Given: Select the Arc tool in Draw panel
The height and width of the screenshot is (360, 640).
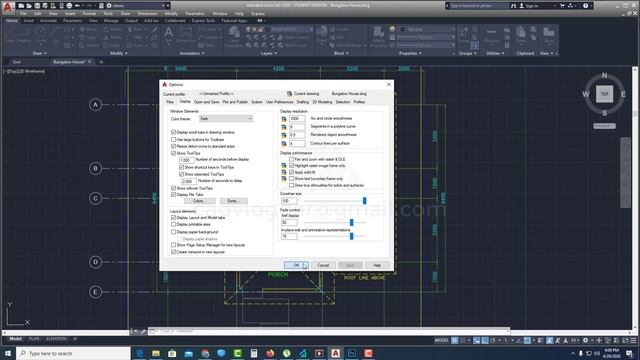Looking at the screenshot, I should (x=56, y=35).
